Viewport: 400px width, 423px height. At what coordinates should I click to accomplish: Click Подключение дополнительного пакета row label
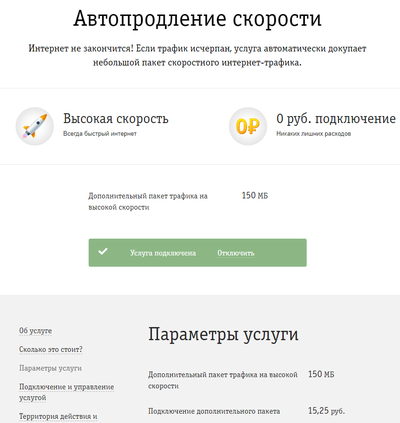coord(214,411)
